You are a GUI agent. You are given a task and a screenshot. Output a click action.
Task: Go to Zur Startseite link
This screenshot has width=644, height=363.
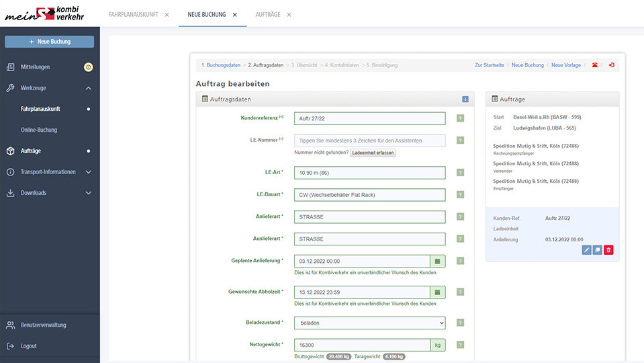pos(489,65)
